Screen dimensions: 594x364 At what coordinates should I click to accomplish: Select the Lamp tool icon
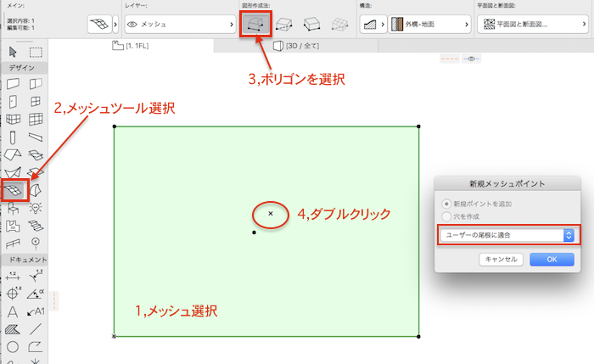point(36,208)
